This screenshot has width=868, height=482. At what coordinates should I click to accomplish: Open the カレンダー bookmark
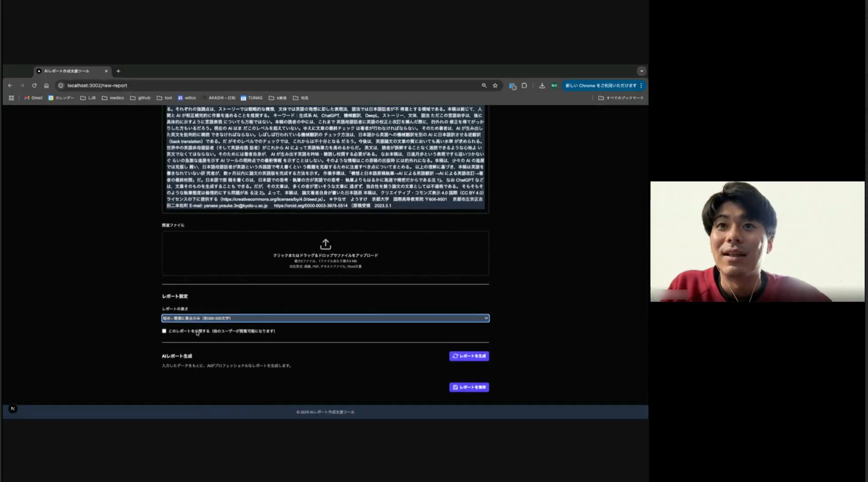pyautogui.click(x=61, y=98)
